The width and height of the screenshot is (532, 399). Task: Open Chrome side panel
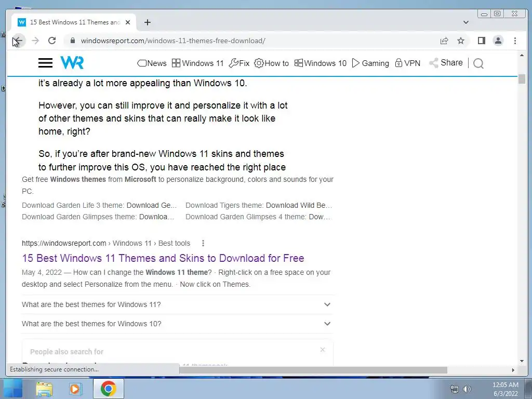pyautogui.click(x=481, y=41)
